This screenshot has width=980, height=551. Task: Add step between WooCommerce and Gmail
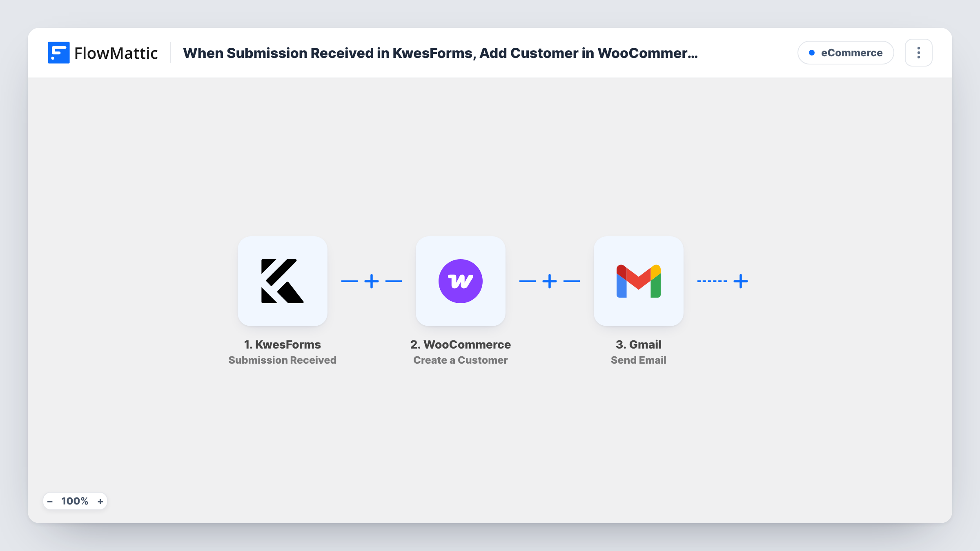tap(550, 281)
